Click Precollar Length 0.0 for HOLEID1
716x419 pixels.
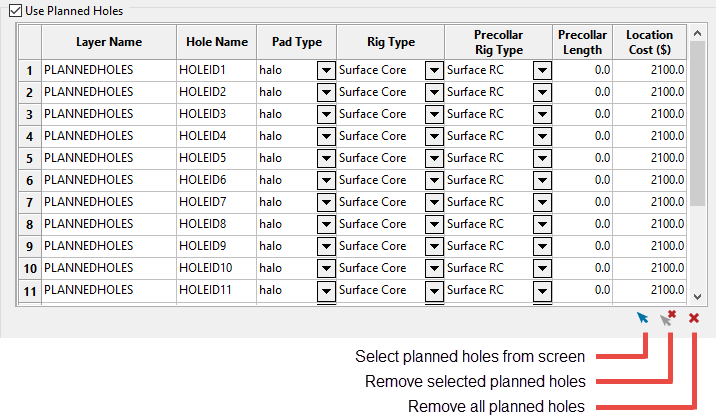pyautogui.click(x=582, y=70)
